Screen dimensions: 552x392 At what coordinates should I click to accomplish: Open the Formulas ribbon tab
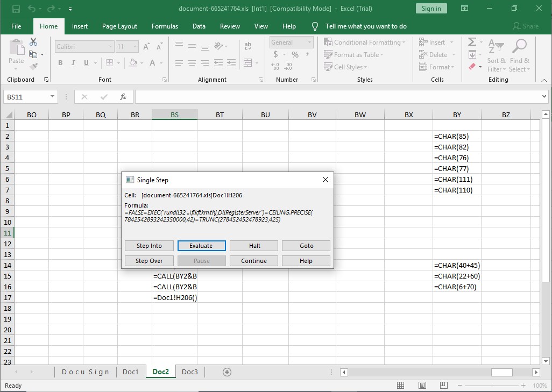click(x=165, y=26)
